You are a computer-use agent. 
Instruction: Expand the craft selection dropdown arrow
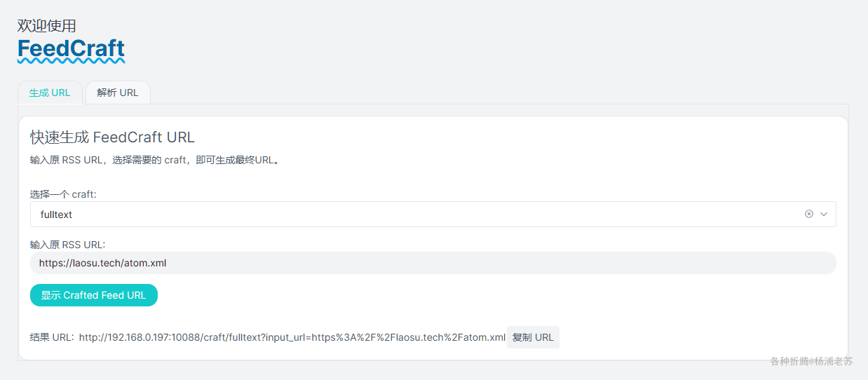pos(824,214)
